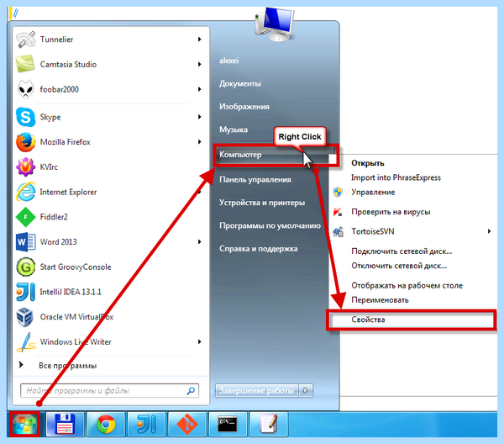Screen dimensions: 504x444
Task: Click the user account computer picture
Action: coord(274,24)
